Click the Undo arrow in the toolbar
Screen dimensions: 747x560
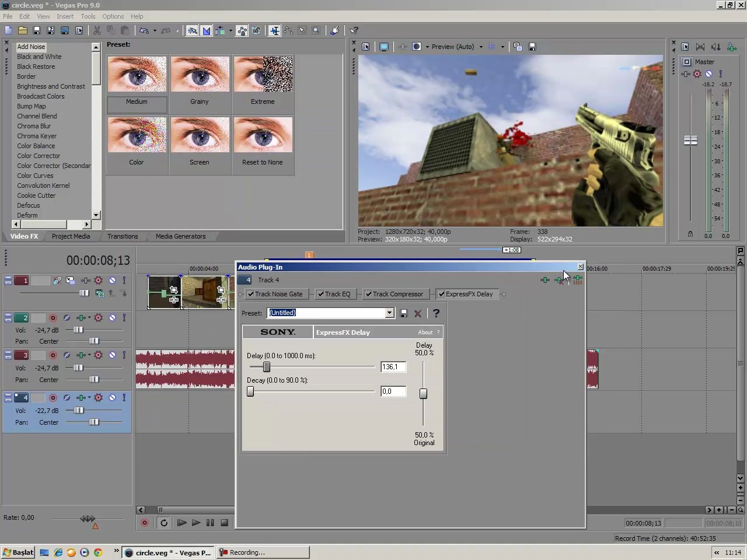(x=144, y=30)
